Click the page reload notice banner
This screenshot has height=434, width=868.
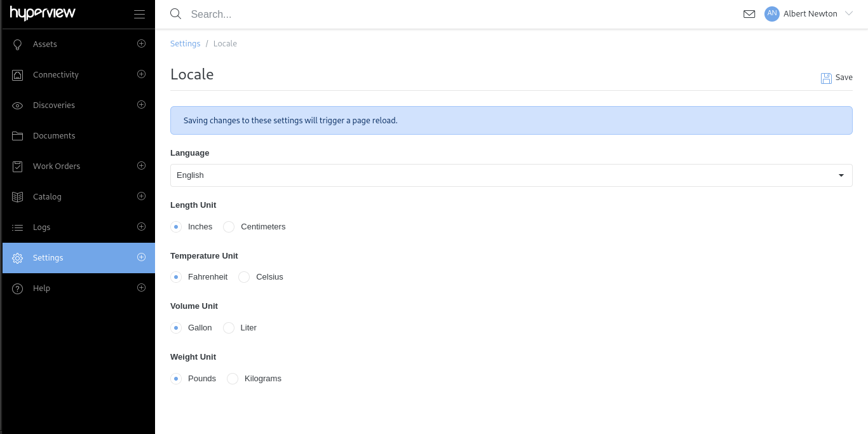point(512,120)
